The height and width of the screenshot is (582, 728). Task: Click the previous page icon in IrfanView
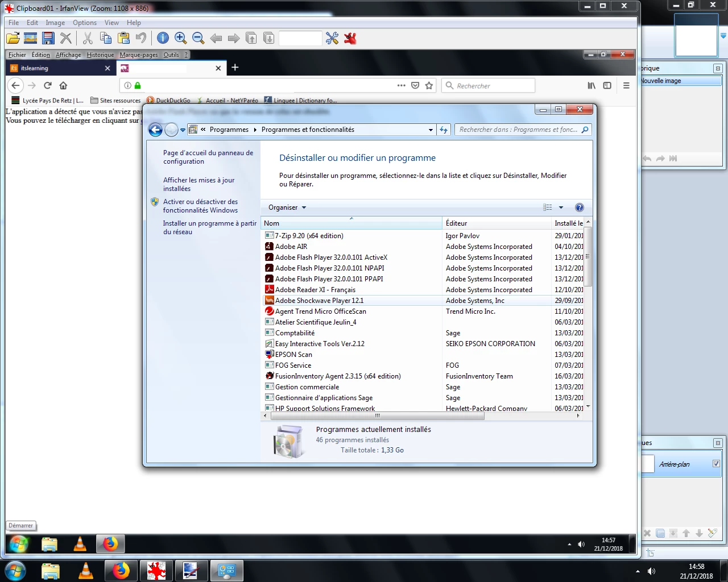[x=251, y=38]
